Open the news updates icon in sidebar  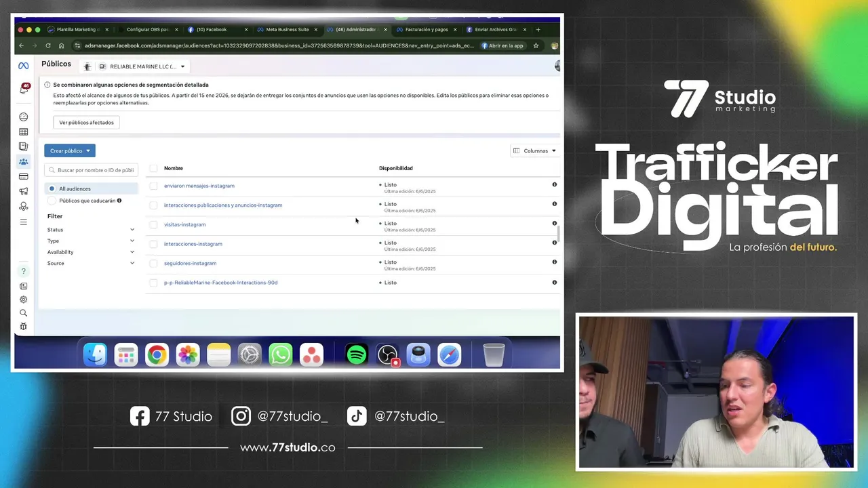coord(23,286)
